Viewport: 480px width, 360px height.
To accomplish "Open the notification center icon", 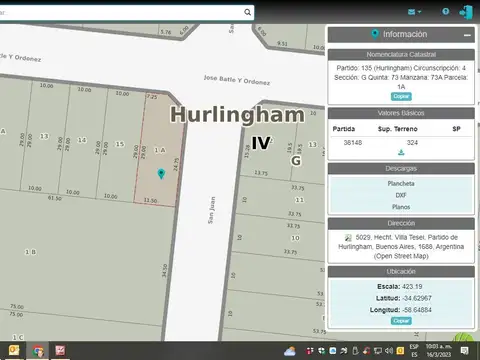I will [x=464, y=351].
